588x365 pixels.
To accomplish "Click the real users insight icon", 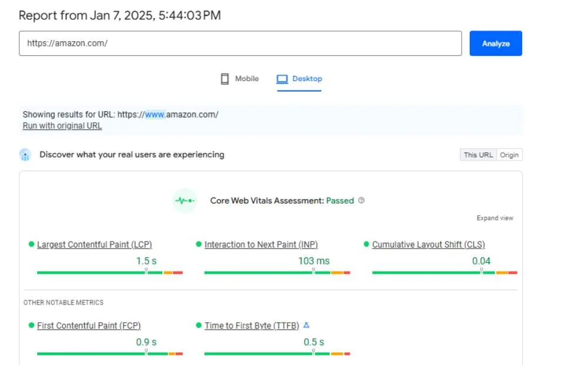I will 25,155.
